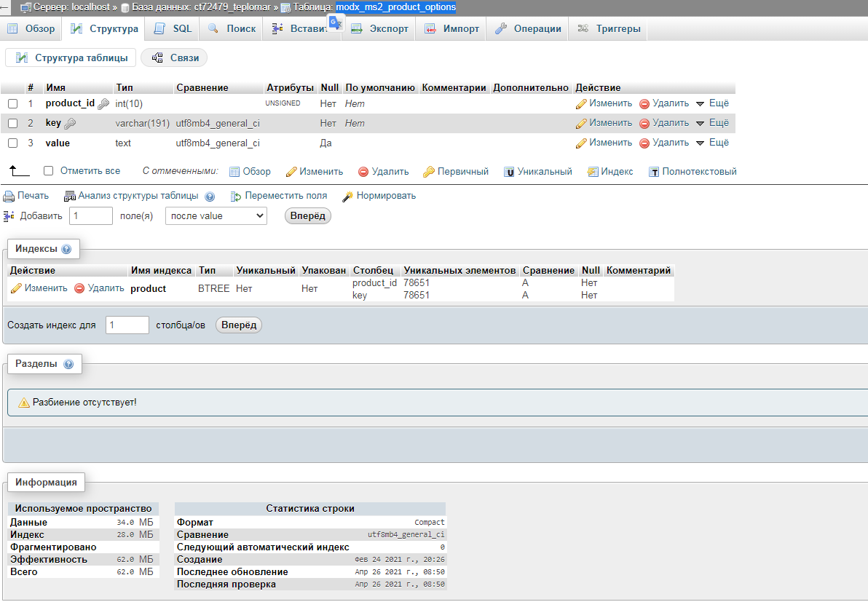Click the up-left arrow near Отметить все

coord(20,171)
